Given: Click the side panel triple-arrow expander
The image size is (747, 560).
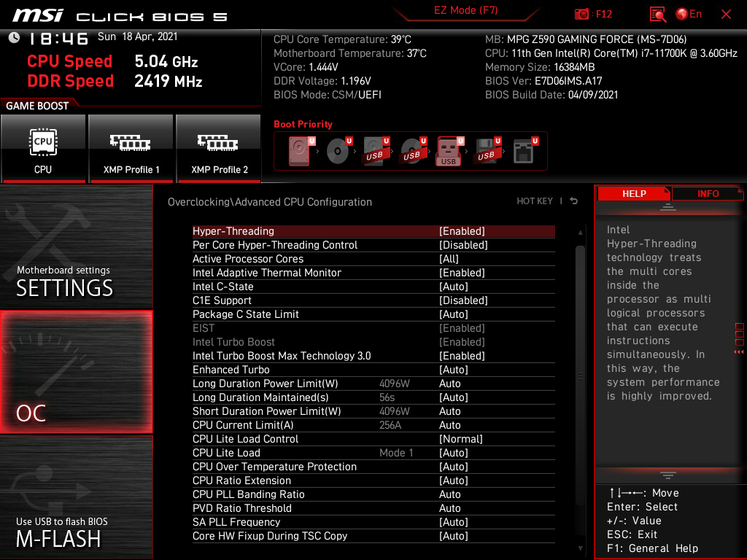Looking at the screenshot, I should 738,352.
